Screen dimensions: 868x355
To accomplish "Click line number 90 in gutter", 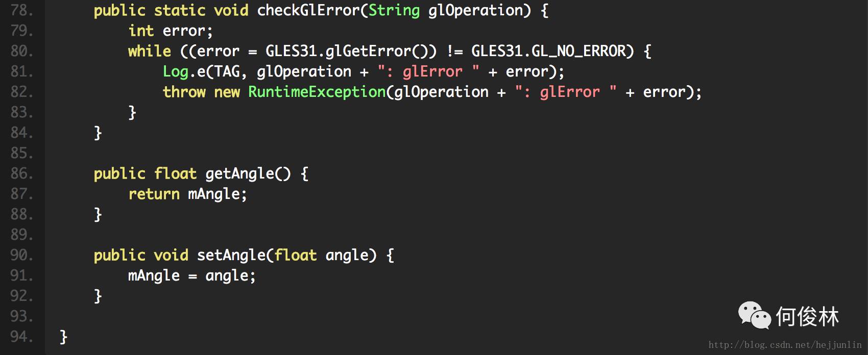I will pos(21,255).
